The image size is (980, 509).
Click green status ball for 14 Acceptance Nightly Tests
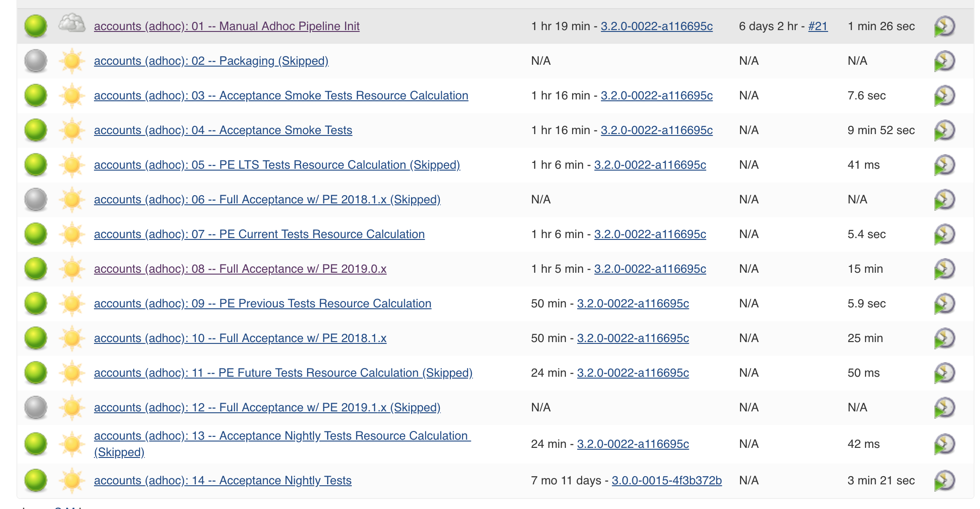pyautogui.click(x=36, y=481)
